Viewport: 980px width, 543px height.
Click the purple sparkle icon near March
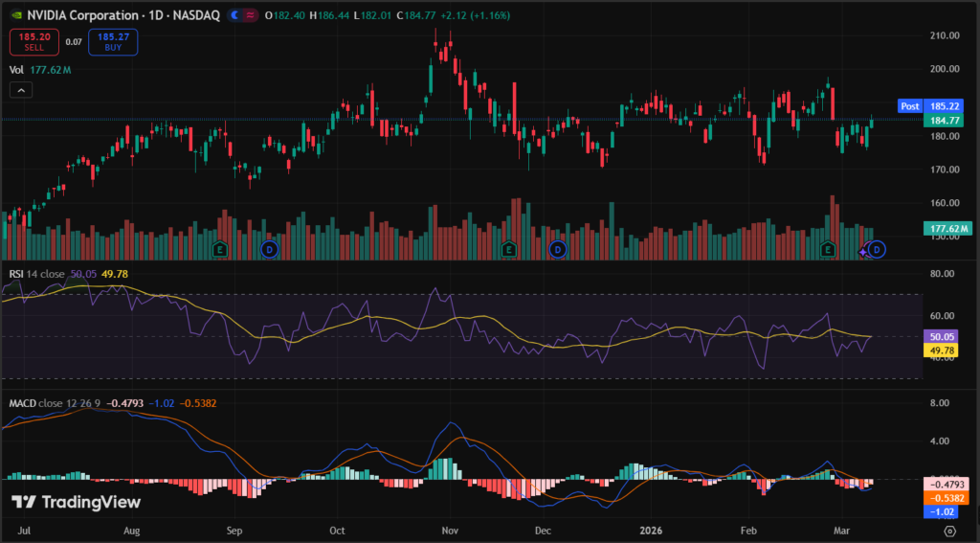pos(863,250)
